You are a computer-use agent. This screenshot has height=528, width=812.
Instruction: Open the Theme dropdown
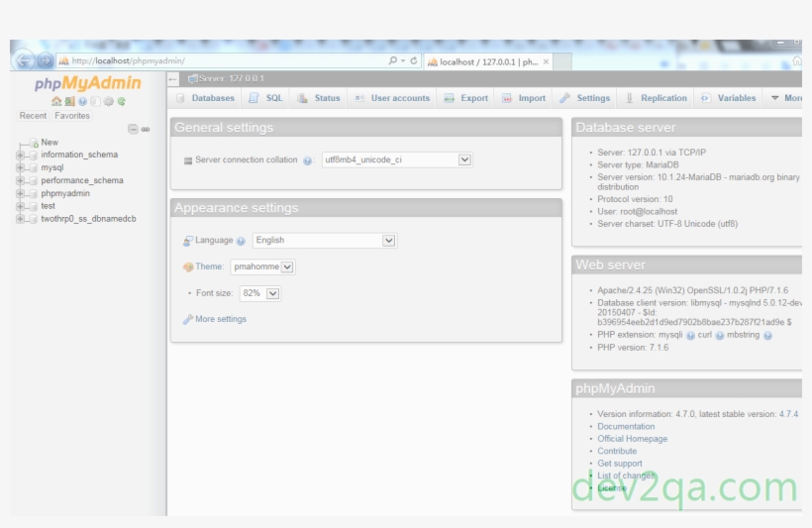coord(263,266)
